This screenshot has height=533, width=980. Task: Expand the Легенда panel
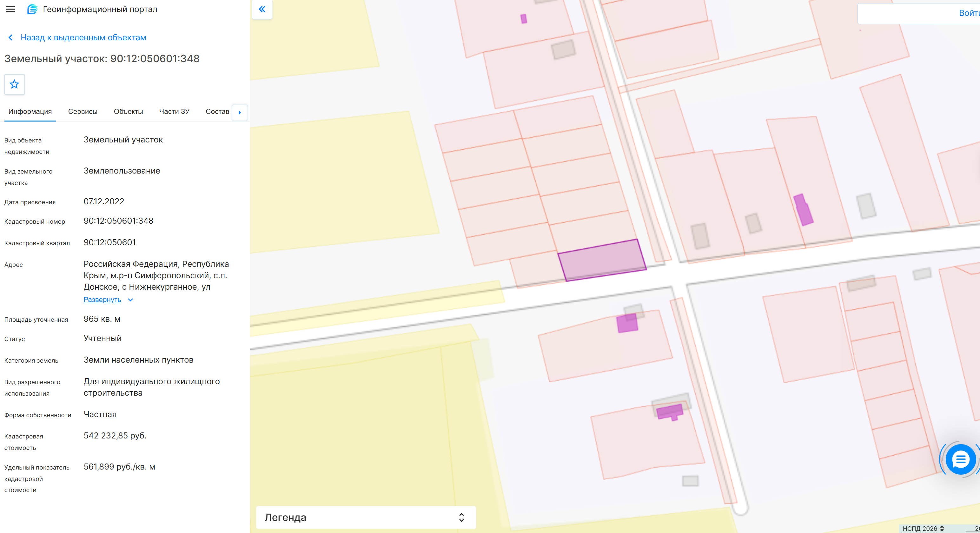[x=366, y=517]
